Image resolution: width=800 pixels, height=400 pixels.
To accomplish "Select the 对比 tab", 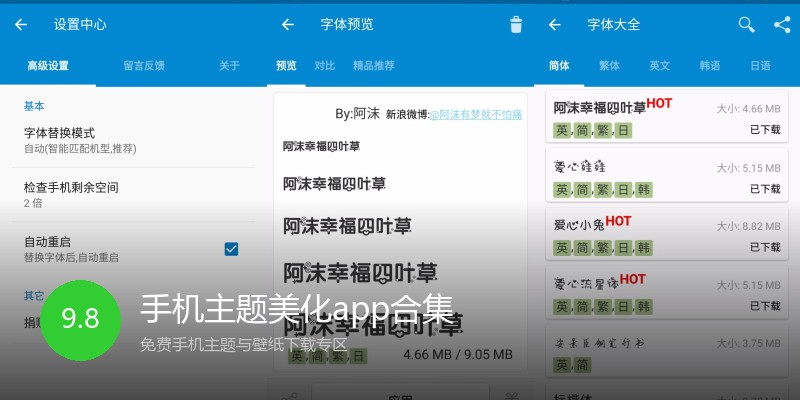I will (324, 66).
